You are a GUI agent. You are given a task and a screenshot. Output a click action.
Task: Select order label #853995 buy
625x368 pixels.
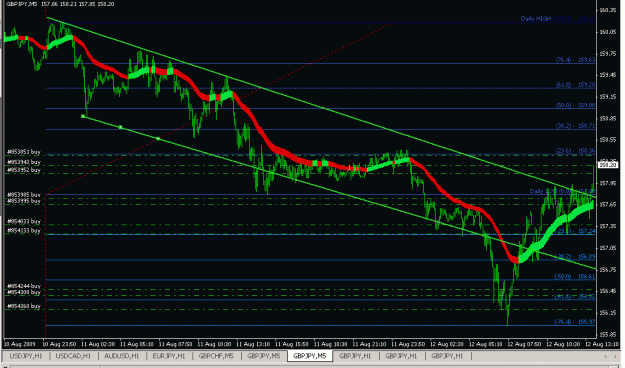pos(24,201)
